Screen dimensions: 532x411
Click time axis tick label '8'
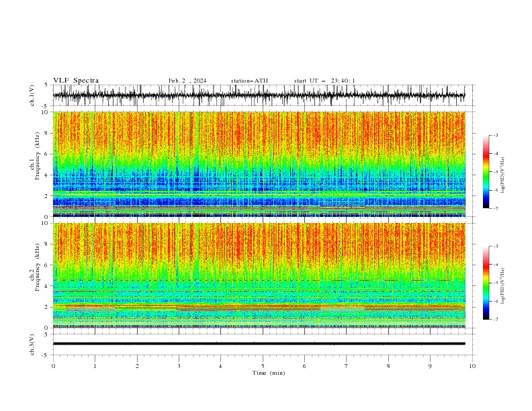click(388, 366)
